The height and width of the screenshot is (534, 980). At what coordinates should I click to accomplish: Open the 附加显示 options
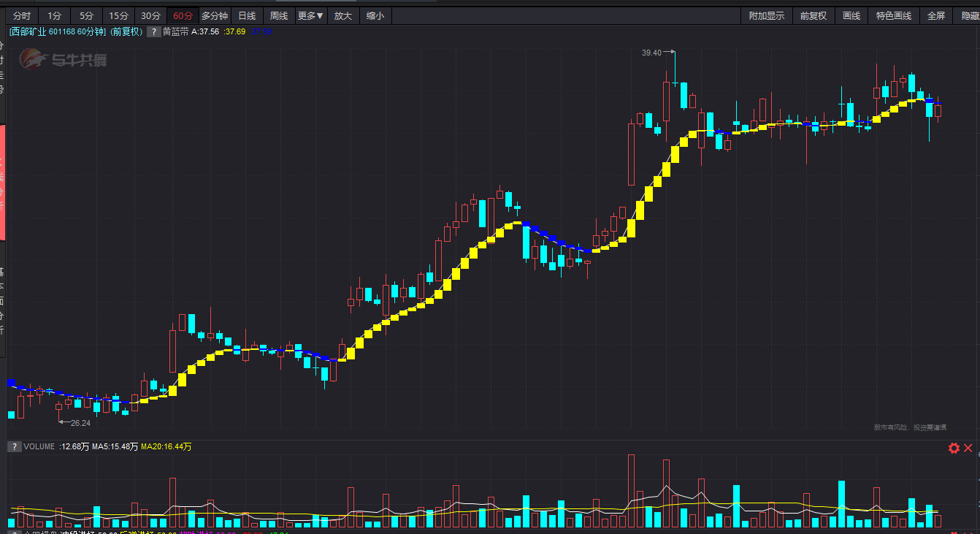(x=767, y=15)
